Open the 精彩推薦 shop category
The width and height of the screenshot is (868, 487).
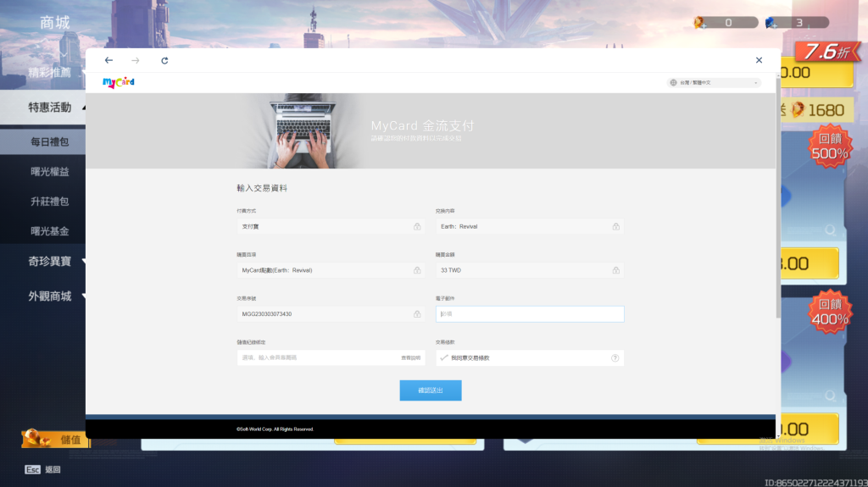click(50, 73)
